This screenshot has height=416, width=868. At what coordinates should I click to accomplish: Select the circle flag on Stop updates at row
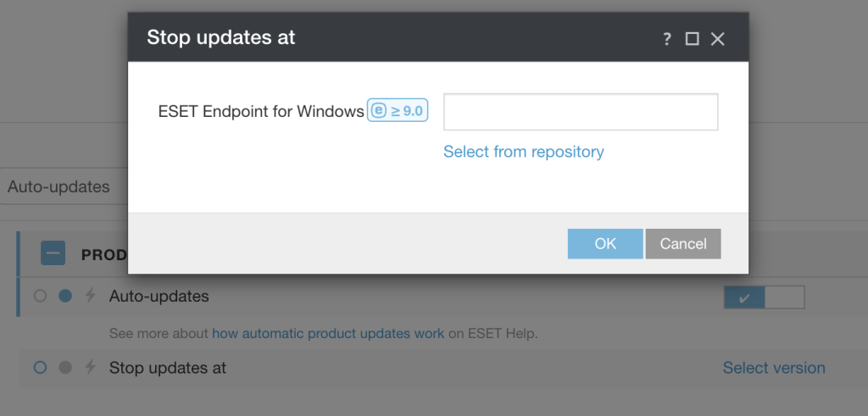point(40,368)
